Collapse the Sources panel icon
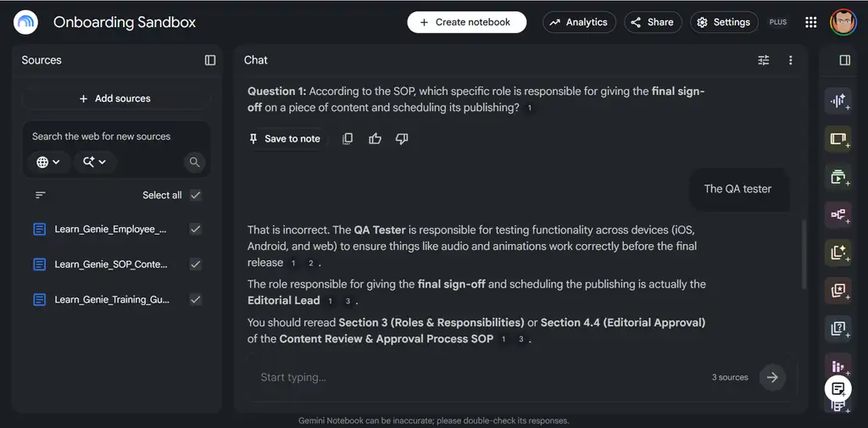Image resolution: width=868 pixels, height=428 pixels. 210,60
